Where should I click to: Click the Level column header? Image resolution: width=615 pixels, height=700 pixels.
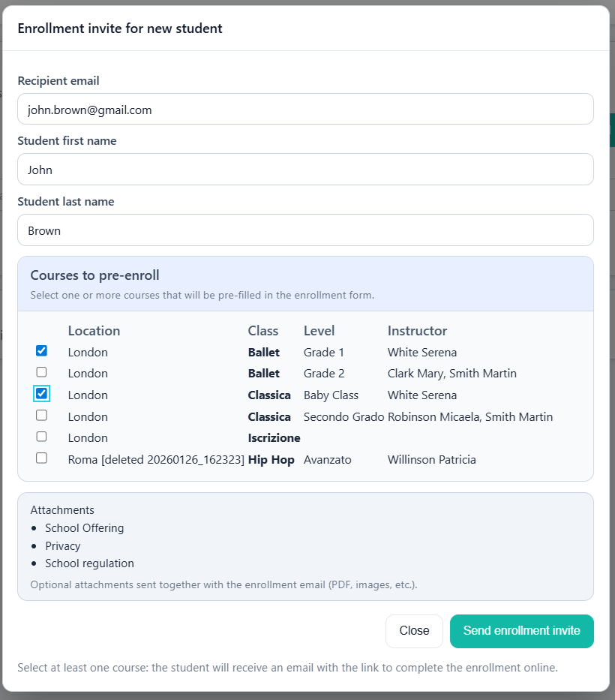pos(319,331)
